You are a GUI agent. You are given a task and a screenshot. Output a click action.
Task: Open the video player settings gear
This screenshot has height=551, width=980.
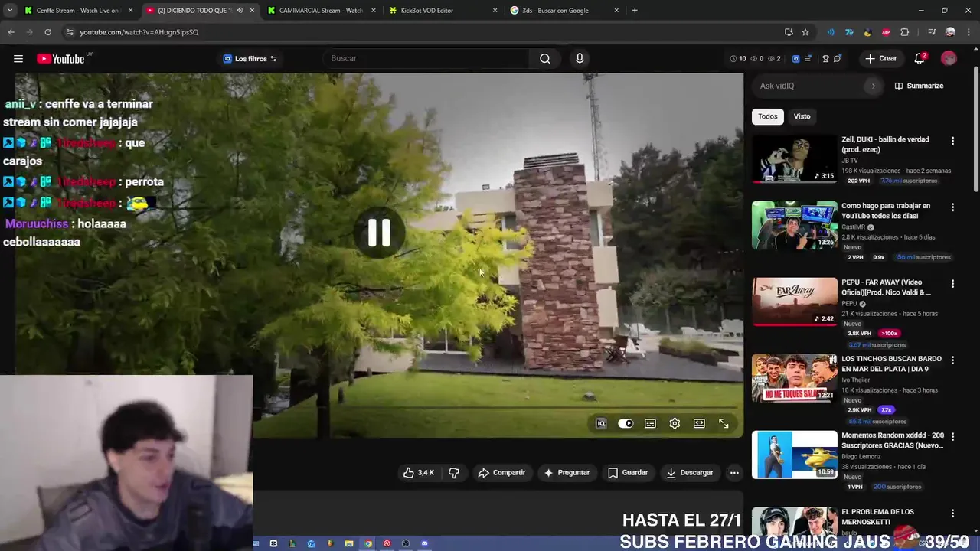(x=675, y=423)
